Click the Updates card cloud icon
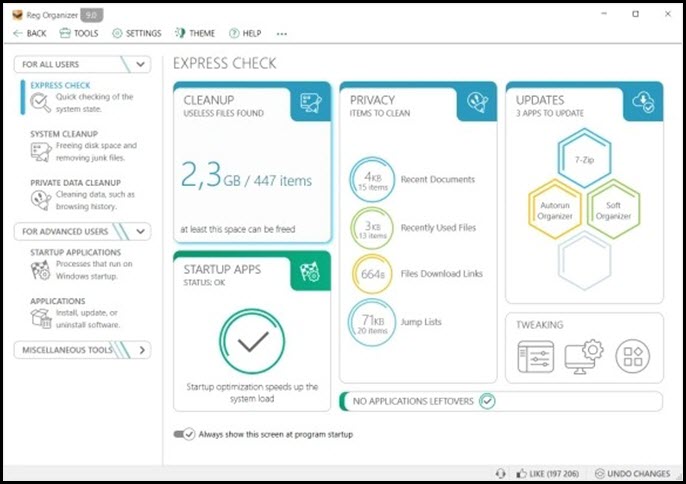 [x=643, y=102]
